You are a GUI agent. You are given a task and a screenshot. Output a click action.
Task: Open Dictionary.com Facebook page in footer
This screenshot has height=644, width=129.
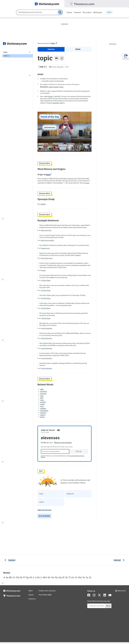click(x=89, y=595)
